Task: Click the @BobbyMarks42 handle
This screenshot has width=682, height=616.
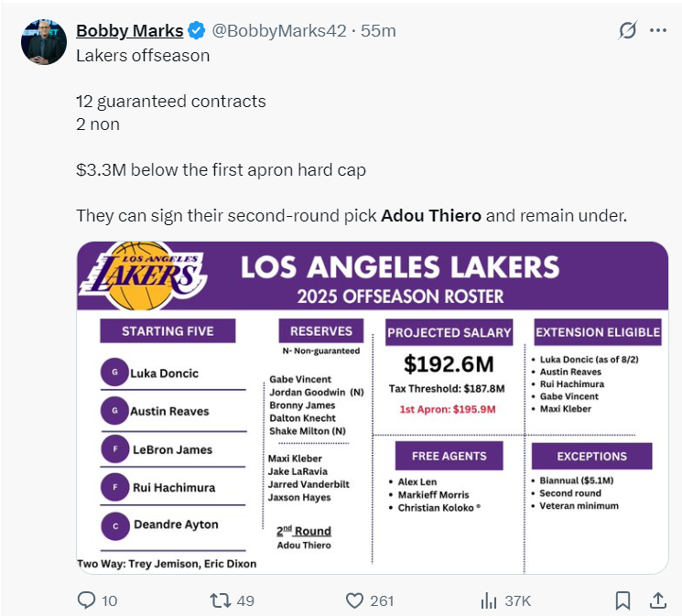Action: pos(279,31)
